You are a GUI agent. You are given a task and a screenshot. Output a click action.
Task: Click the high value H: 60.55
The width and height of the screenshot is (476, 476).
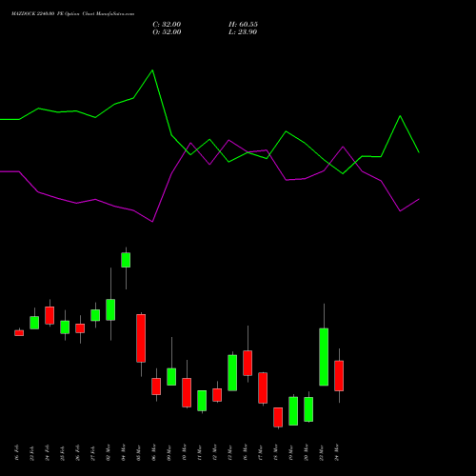coord(243,25)
